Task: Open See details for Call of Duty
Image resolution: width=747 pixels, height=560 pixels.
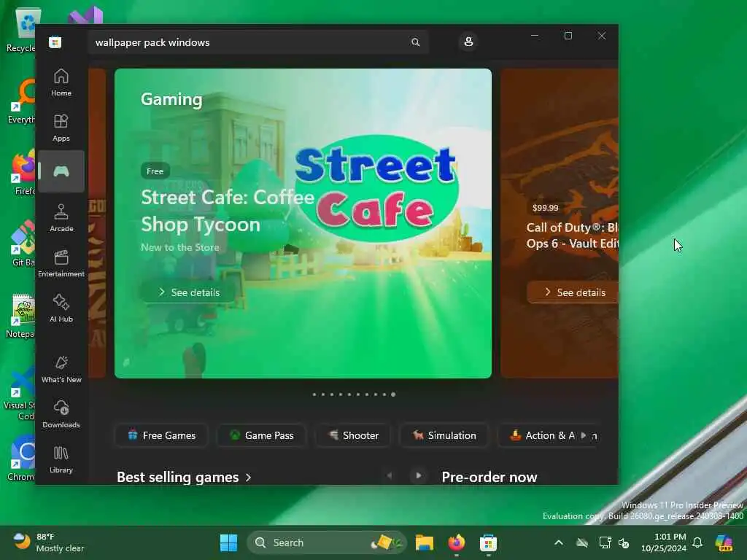Action: pyautogui.click(x=573, y=292)
